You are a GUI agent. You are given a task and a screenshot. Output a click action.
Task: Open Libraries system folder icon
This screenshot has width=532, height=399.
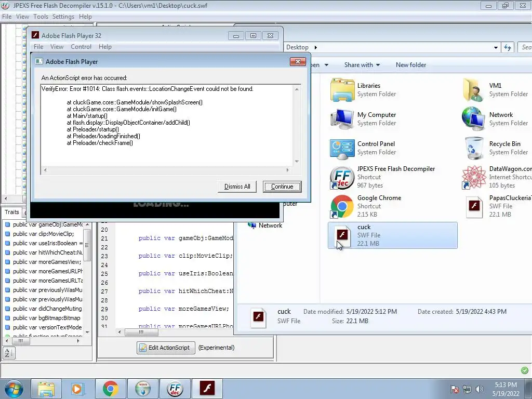pos(342,90)
